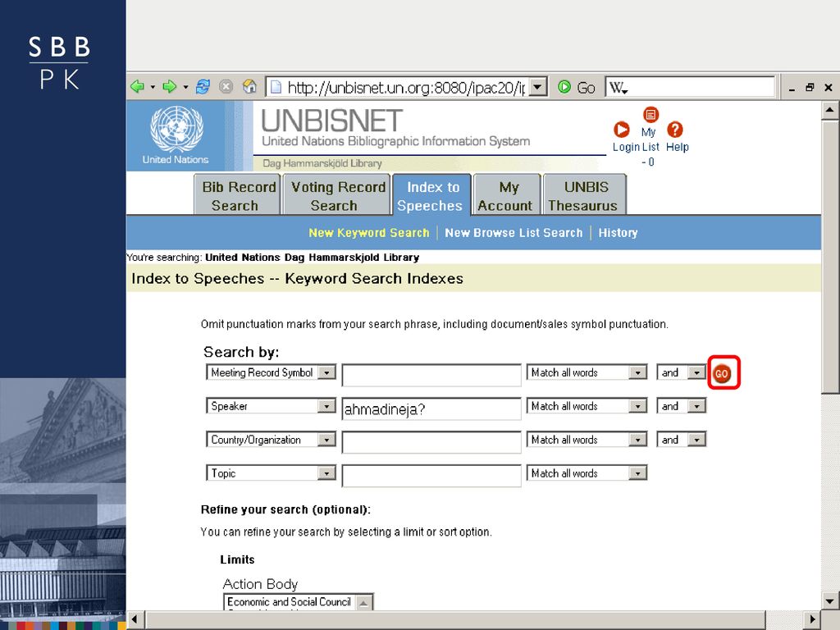
Task: Click the browser Back arrow icon
Action: 137,86
